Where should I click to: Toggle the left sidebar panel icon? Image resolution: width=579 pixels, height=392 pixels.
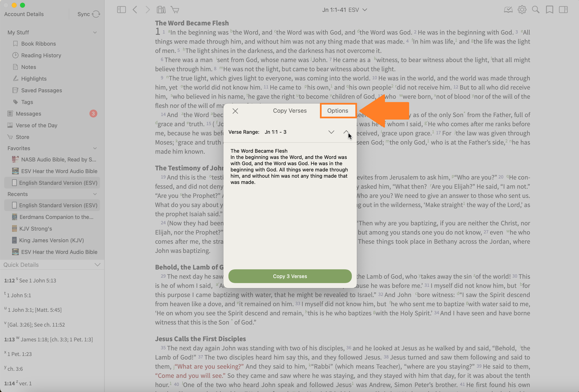click(121, 10)
